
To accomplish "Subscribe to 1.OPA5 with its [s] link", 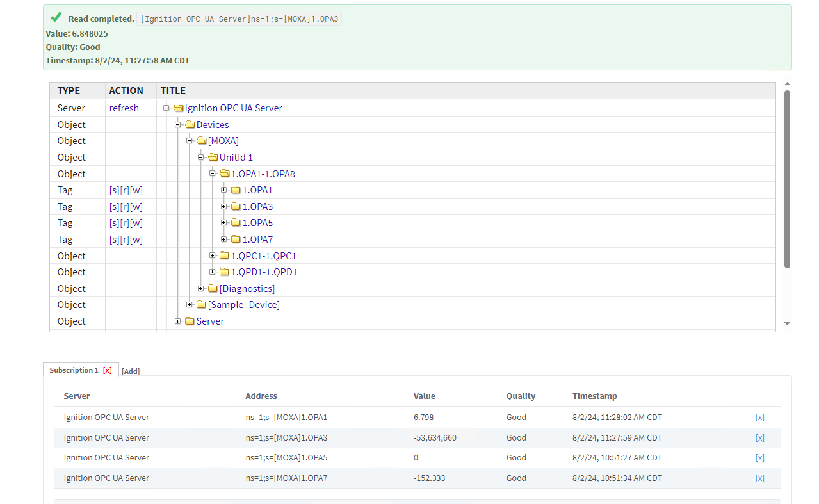I will (x=114, y=223).
